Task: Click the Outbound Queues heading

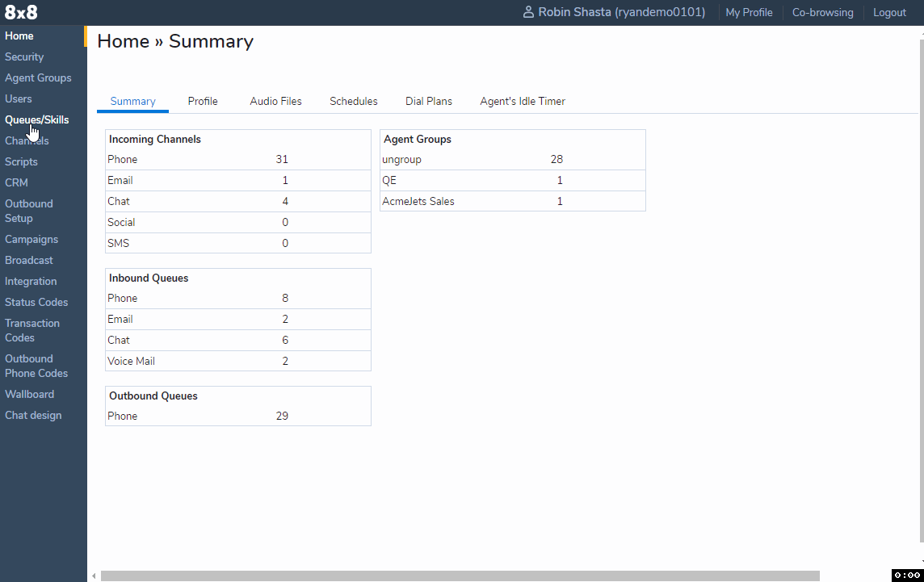Action: 153,396
